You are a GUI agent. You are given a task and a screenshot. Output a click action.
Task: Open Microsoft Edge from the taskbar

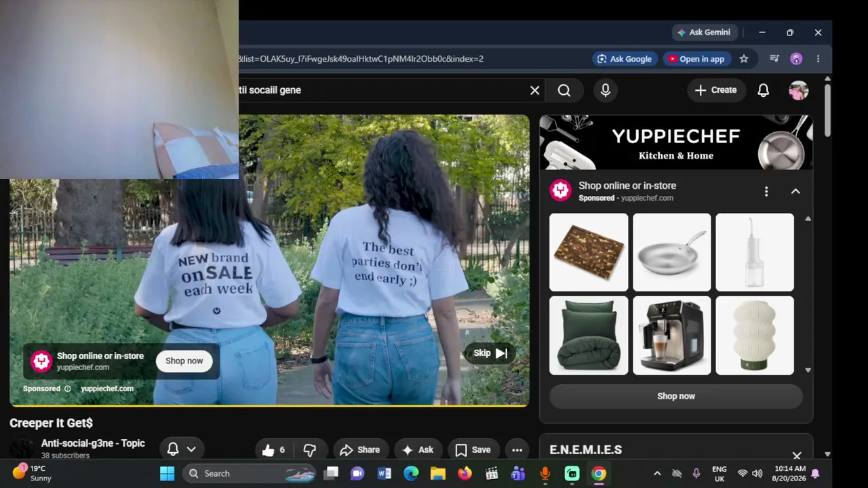pos(411,474)
